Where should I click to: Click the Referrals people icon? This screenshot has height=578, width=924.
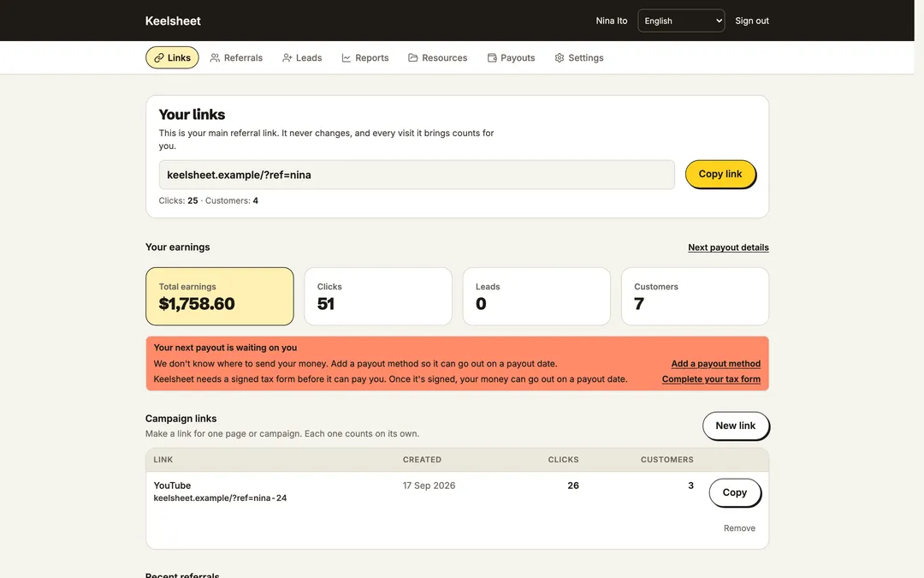click(215, 58)
